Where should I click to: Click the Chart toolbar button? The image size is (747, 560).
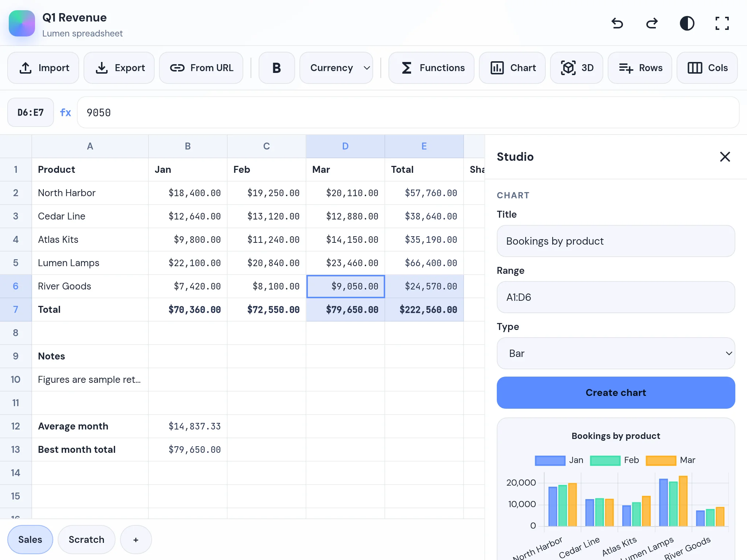point(512,68)
